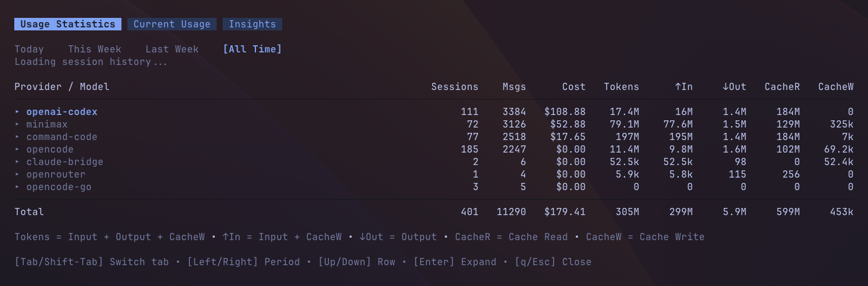Click the Msgs column header

pyautogui.click(x=514, y=87)
